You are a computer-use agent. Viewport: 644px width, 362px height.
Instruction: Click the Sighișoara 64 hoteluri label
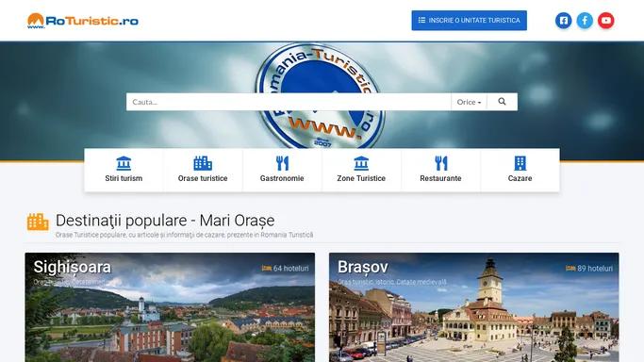pyautogui.click(x=290, y=269)
